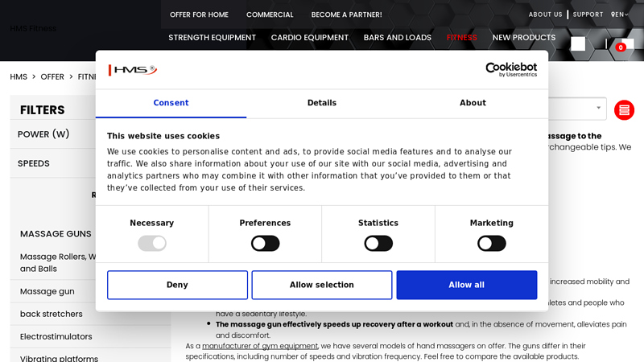Open the Electrostimulators category
Viewport: 644px width, 362px height.
pyautogui.click(x=56, y=336)
